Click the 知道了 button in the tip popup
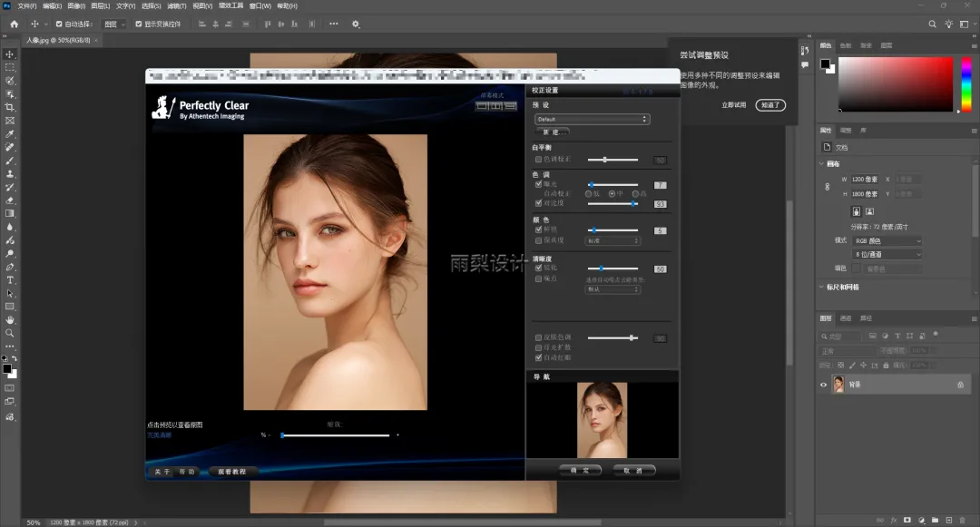980x527 pixels. (769, 105)
